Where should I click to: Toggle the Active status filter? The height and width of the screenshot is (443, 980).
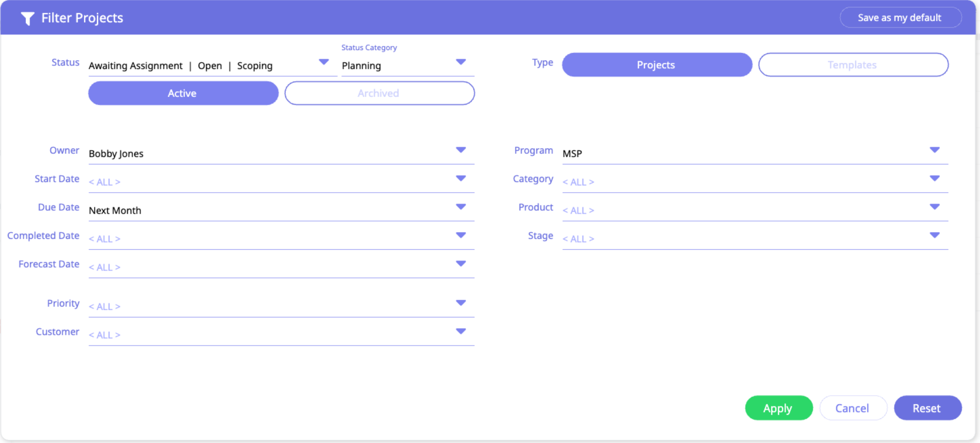click(x=183, y=93)
